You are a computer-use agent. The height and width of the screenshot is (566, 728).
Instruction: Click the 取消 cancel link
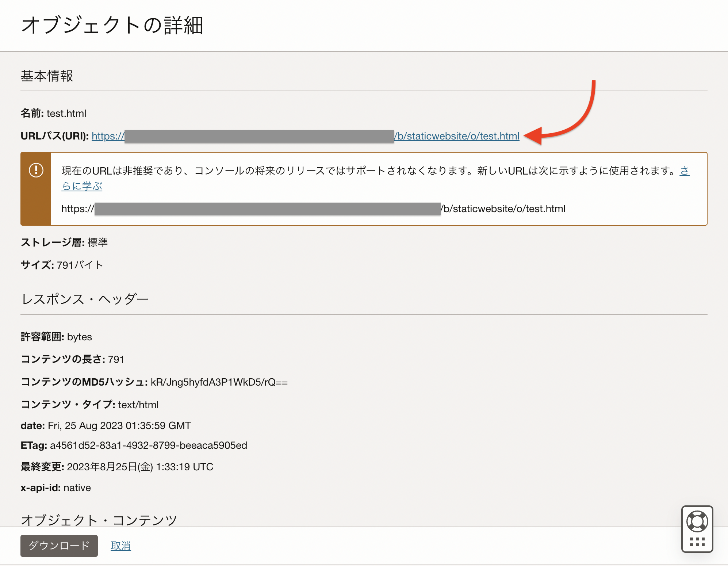point(121,546)
